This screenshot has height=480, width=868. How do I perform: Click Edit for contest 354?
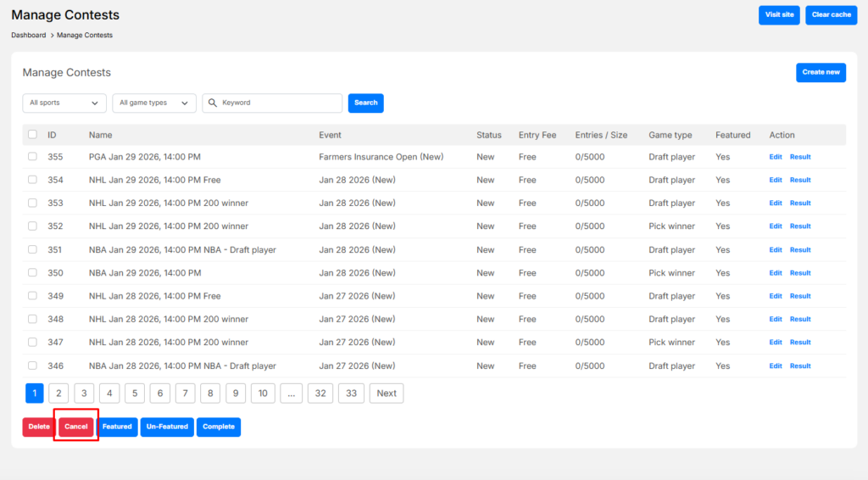[x=776, y=180]
